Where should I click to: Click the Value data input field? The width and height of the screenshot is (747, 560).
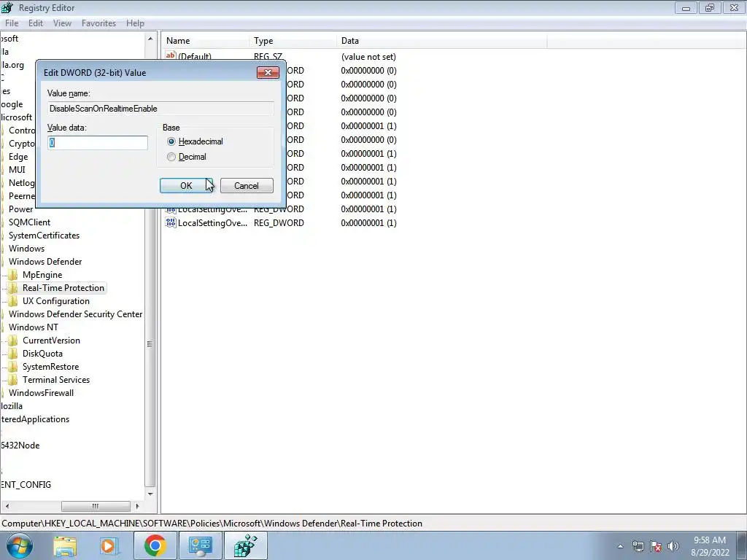pyautogui.click(x=98, y=142)
